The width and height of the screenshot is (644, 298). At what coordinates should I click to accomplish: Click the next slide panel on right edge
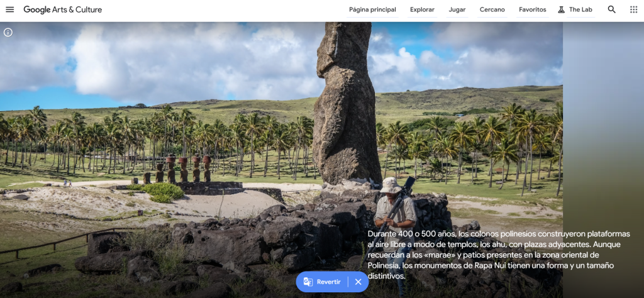tap(603, 160)
